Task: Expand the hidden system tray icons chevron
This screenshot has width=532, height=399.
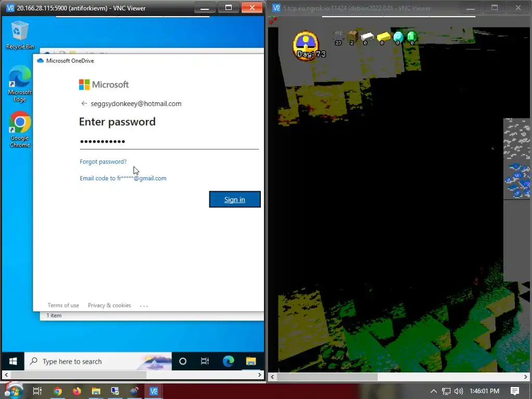Action: (x=434, y=391)
